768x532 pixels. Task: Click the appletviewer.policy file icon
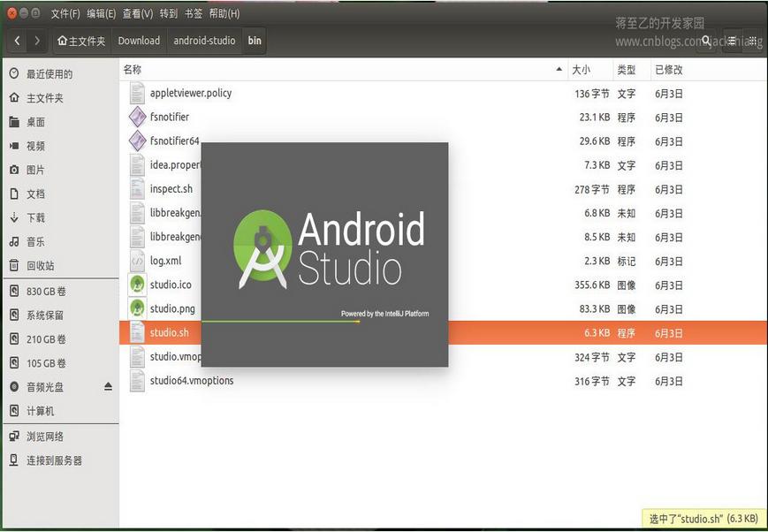point(137,93)
